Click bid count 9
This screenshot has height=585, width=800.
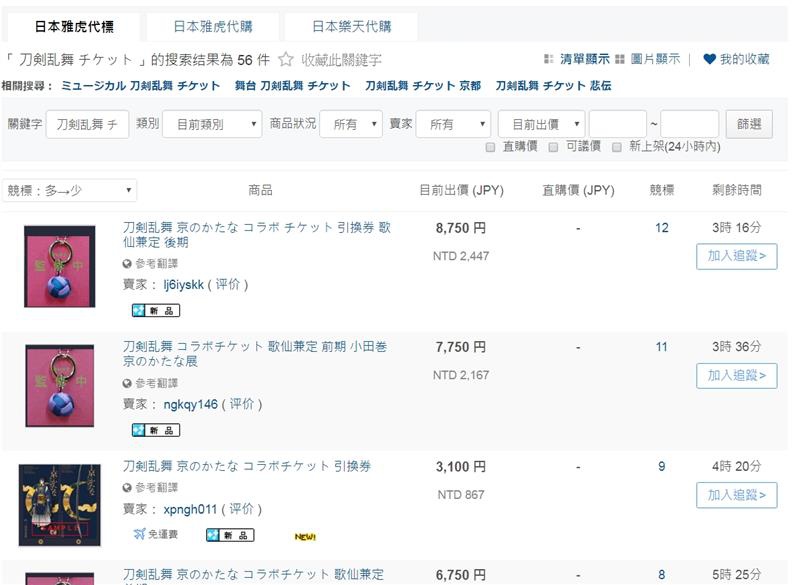(x=662, y=467)
